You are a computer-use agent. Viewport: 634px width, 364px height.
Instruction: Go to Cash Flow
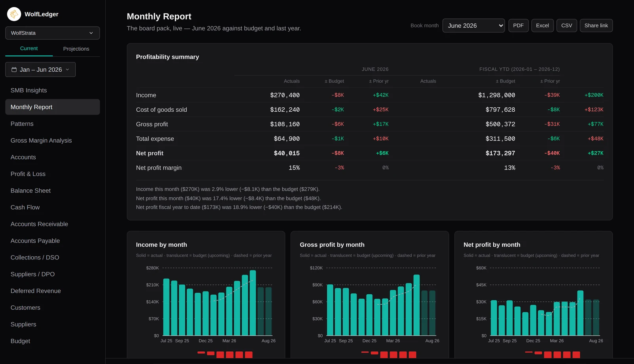pos(52,207)
